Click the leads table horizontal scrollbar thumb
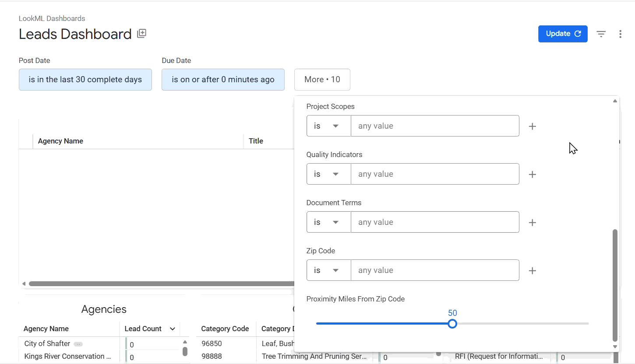The image size is (635, 364). 161,284
